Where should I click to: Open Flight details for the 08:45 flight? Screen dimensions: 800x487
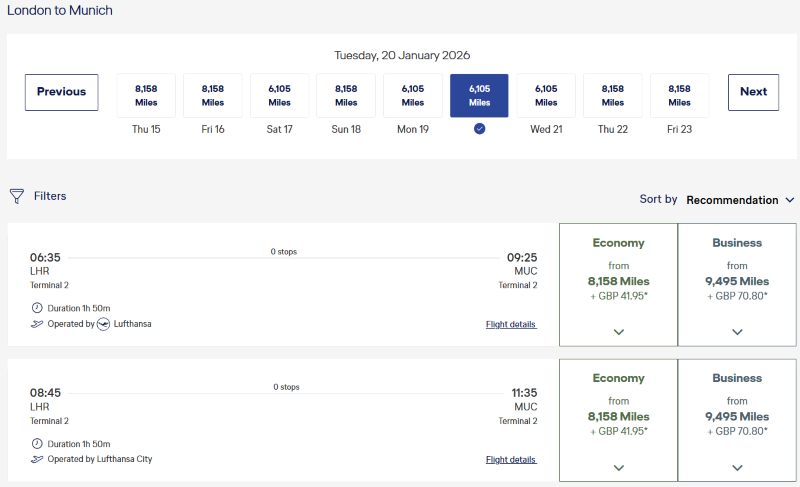point(511,459)
